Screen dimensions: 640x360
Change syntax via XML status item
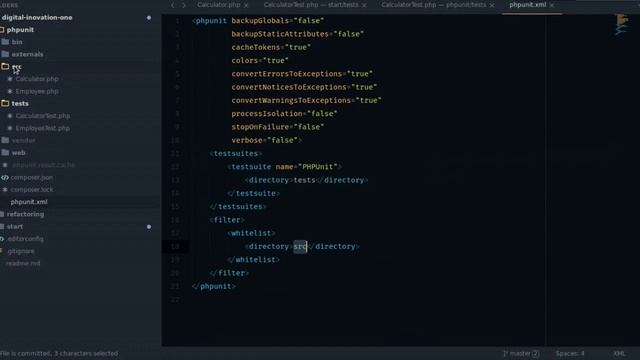click(619, 353)
